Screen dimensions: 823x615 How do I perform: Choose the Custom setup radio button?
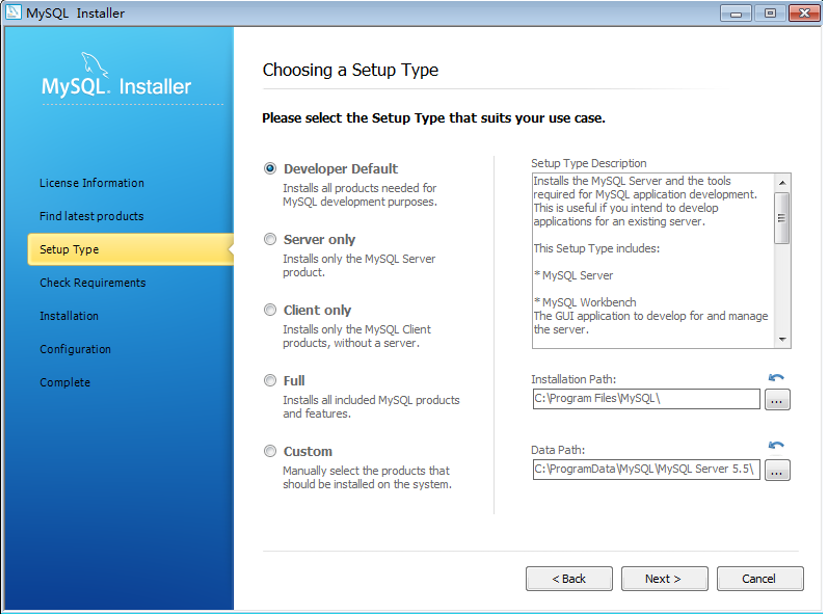[270, 451]
